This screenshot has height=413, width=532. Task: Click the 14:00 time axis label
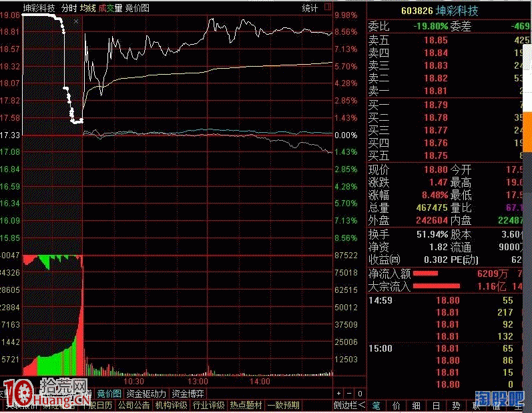click(x=260, y=382)
